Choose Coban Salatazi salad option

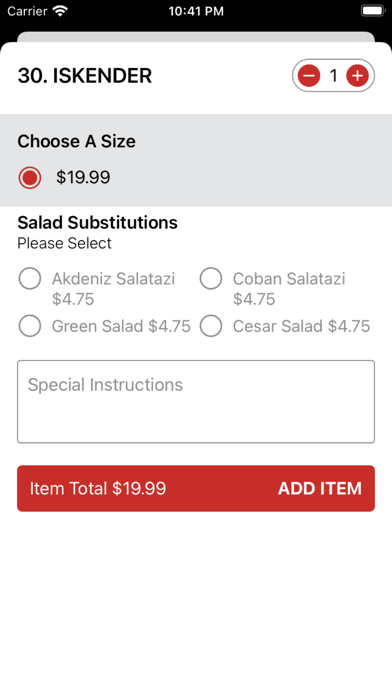click(211, 279)
